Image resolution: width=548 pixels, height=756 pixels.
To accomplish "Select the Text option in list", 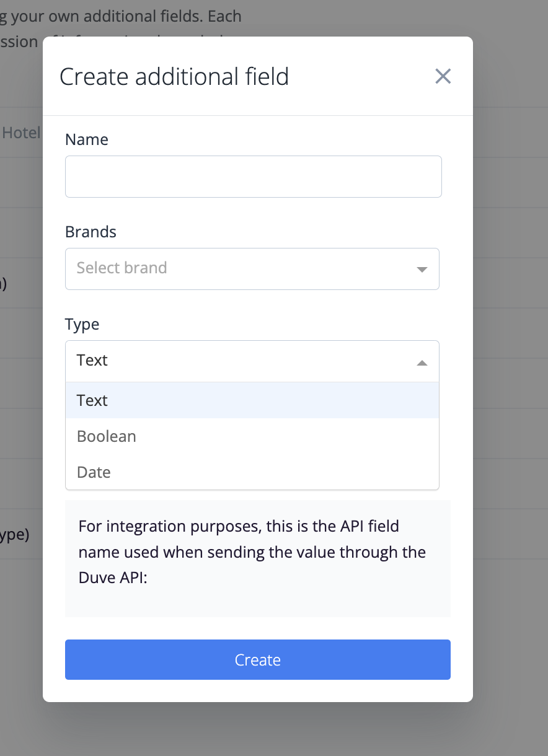I will click(x=252, y=400).
